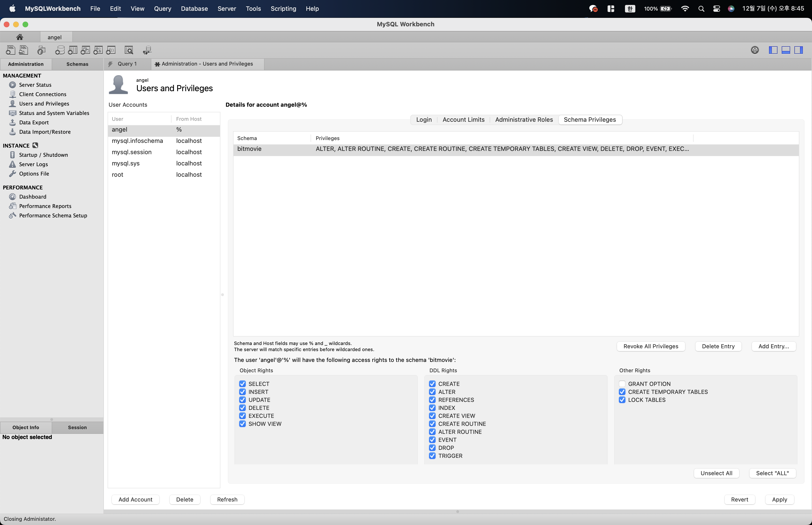Uncheck the SELECT object right

pyautogui.click(x=242, y=384)
